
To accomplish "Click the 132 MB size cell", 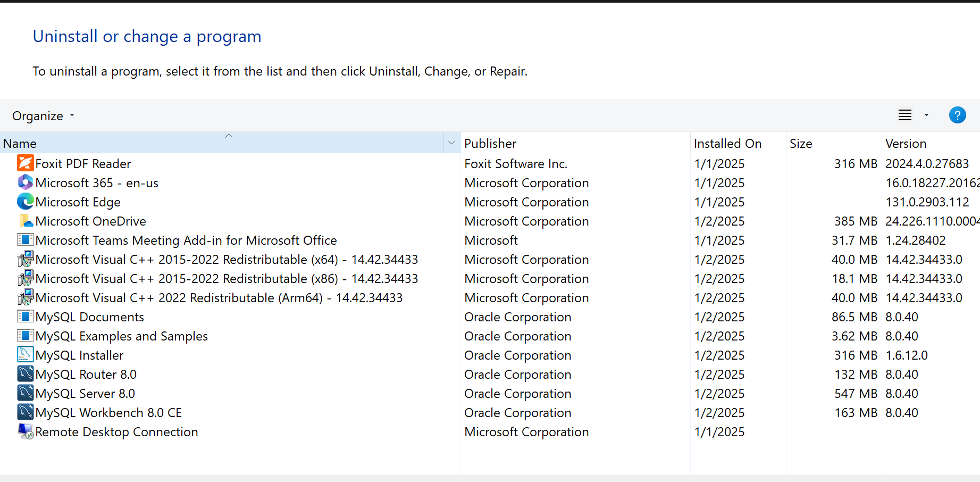I will point(856,375).
